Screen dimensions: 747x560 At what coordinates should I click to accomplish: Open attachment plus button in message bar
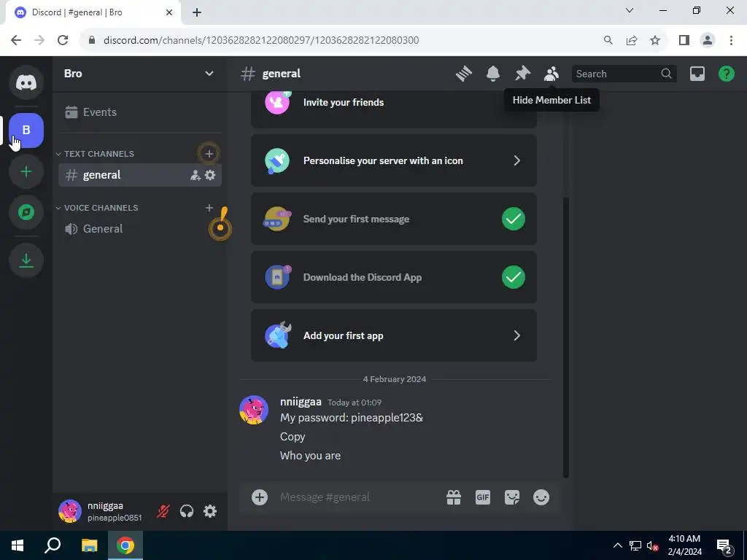260,497
